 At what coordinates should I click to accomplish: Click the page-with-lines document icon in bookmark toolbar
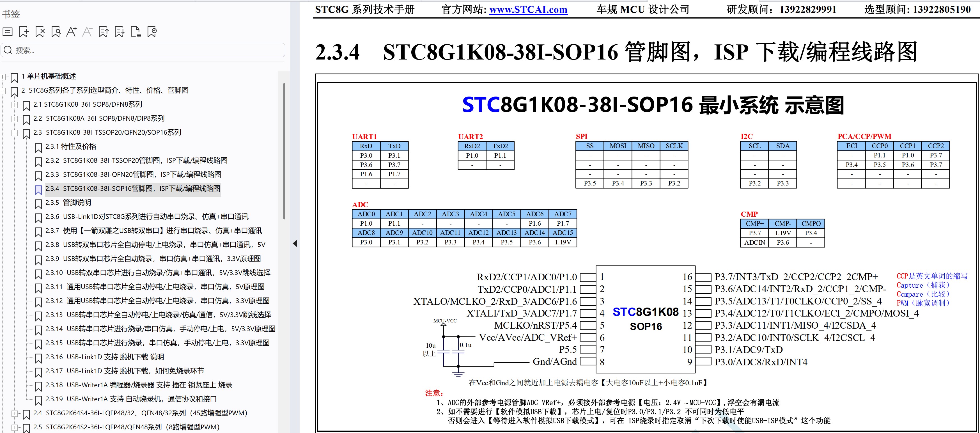[x=136, y=32]
